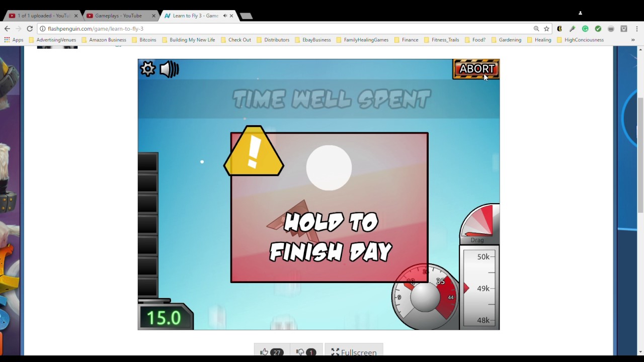The image size is (644, 362).
Task: Click the Chrome profile person icon
Action: click(580, 13)
